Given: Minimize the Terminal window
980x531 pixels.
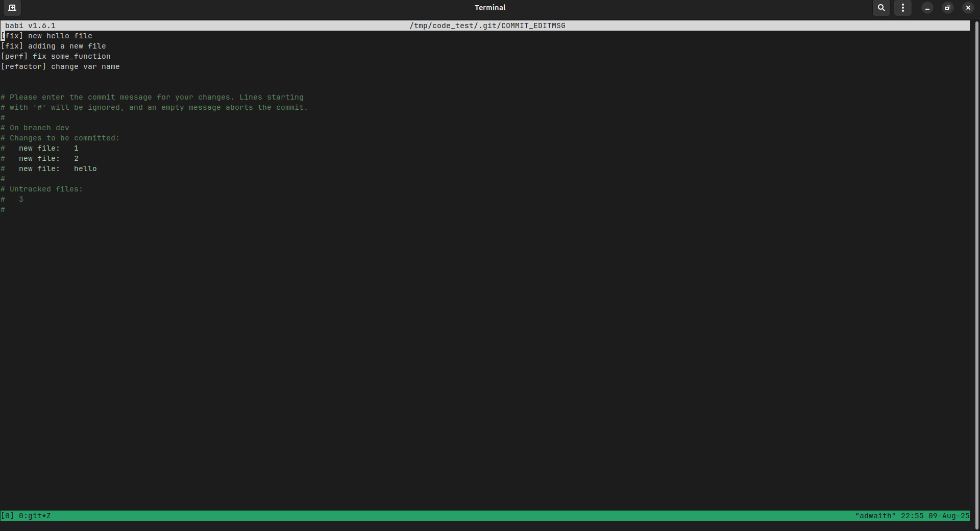Looking at the screenshot, I should coord(927,8).
